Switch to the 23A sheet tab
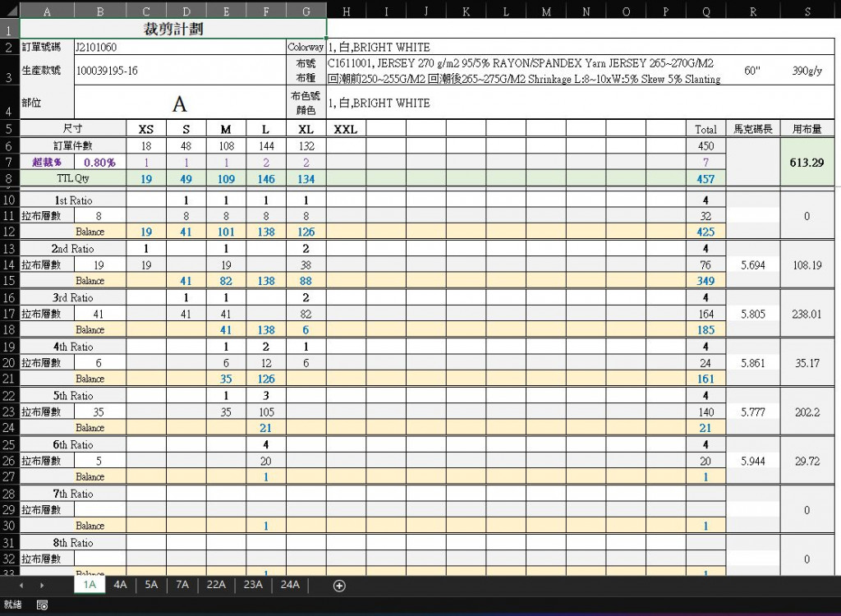841x616 pixels. [253, 584]
